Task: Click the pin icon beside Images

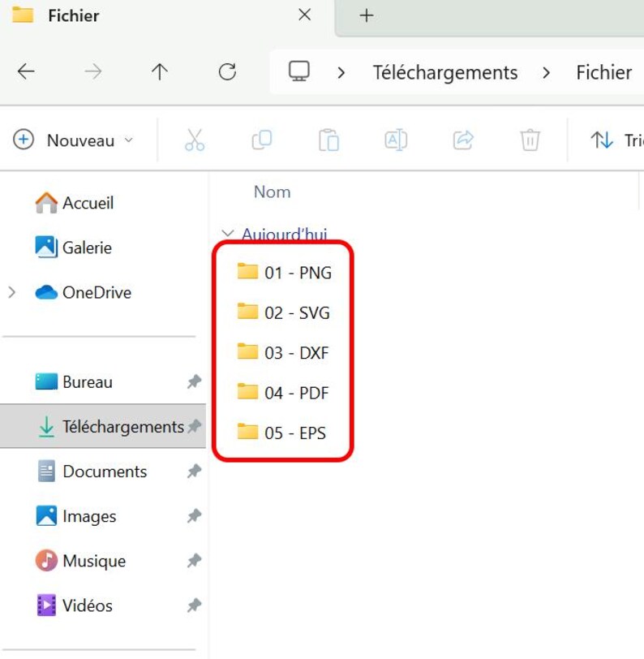Action: tap(194, 515)
